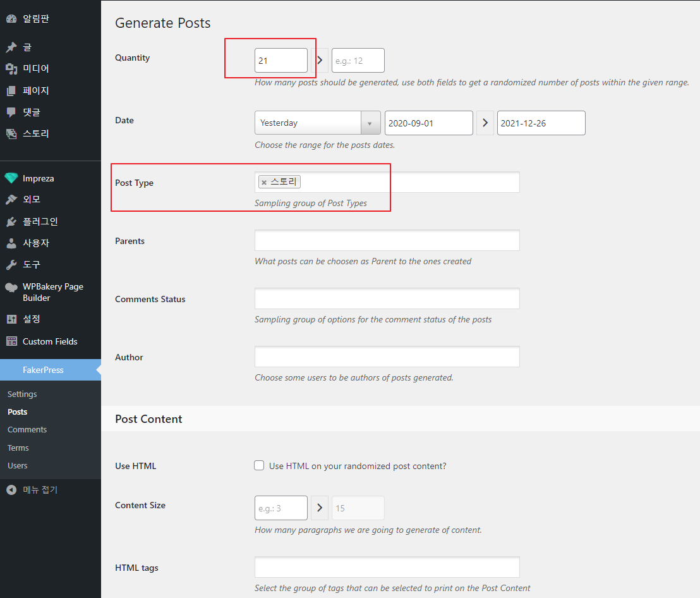Click the Quantity maximum field e.g.: 12
The image size is (700, 598).
(358, 60)
